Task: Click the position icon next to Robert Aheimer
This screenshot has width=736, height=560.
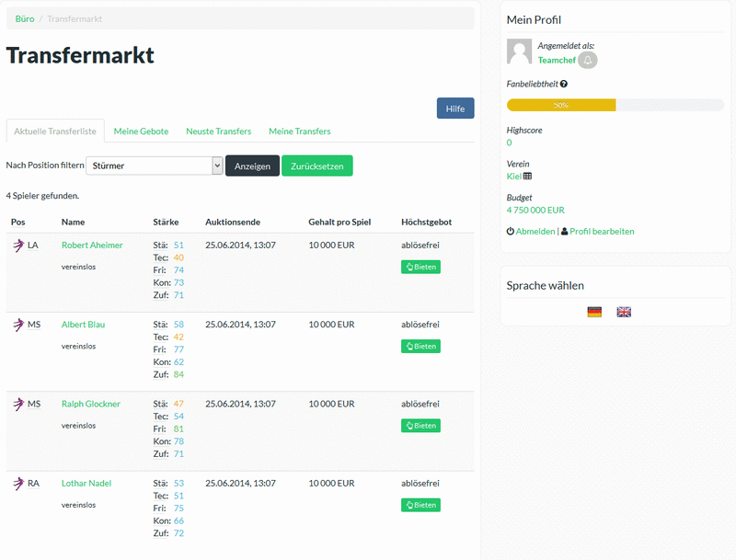Action: click(18, 245)
